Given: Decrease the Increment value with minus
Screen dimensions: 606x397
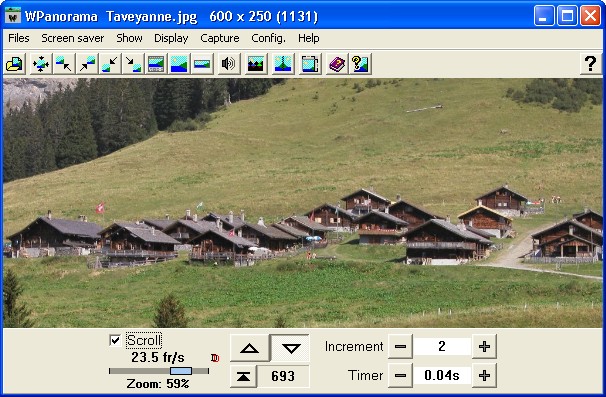Looking at the screenshot, I should [400, 346].
